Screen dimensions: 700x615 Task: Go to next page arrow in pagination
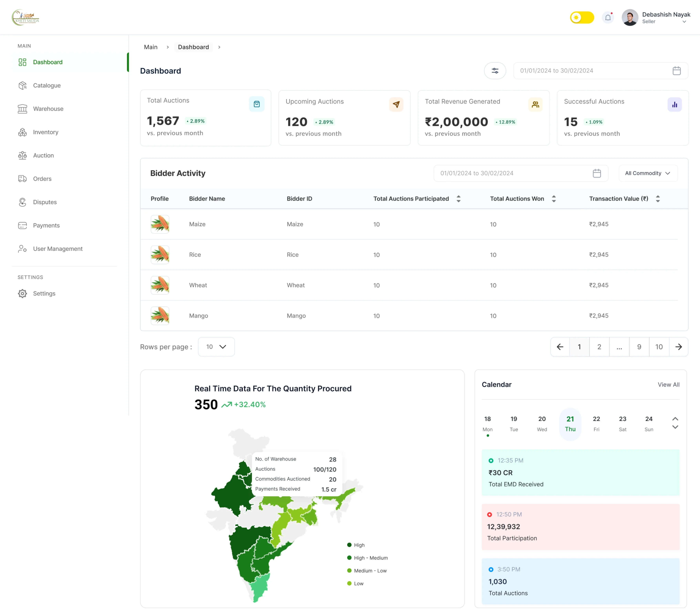tap(678, 347)
